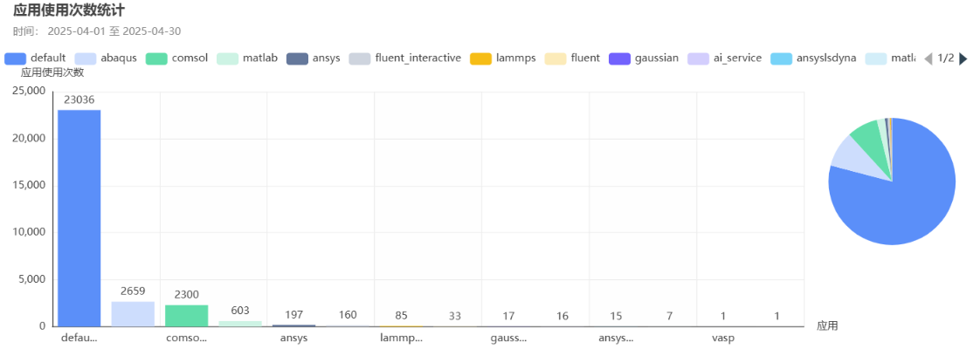
Task: Click the comsol bar labeled 2300
Action: click(186, 316)
